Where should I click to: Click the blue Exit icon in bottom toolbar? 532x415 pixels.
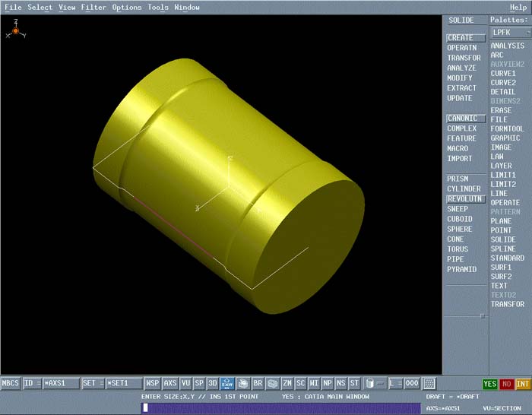[228, 384]
